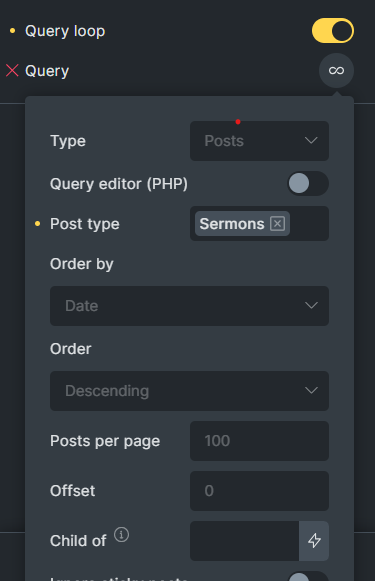Click the yellow dot beside Post type
Screen dimensions: 375x581
pos(37,223)
